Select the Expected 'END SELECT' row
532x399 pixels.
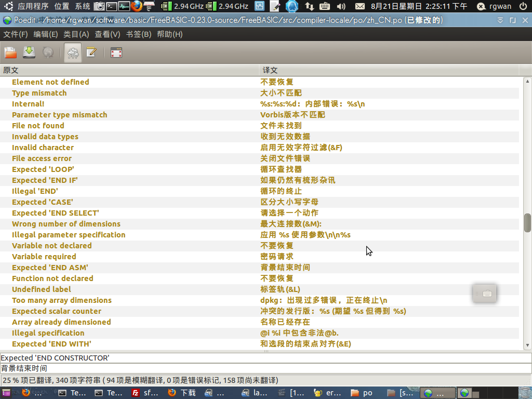point(259,213)
